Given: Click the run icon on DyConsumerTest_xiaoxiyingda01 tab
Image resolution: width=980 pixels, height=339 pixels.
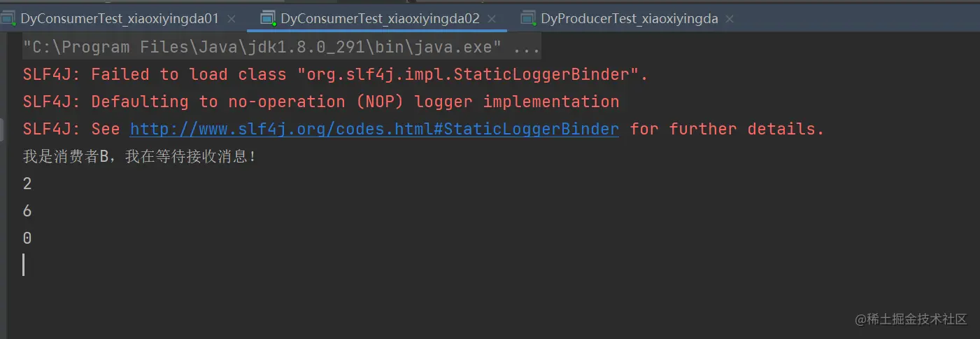Looking at the screenshot, I should click(x=7, y=19).
